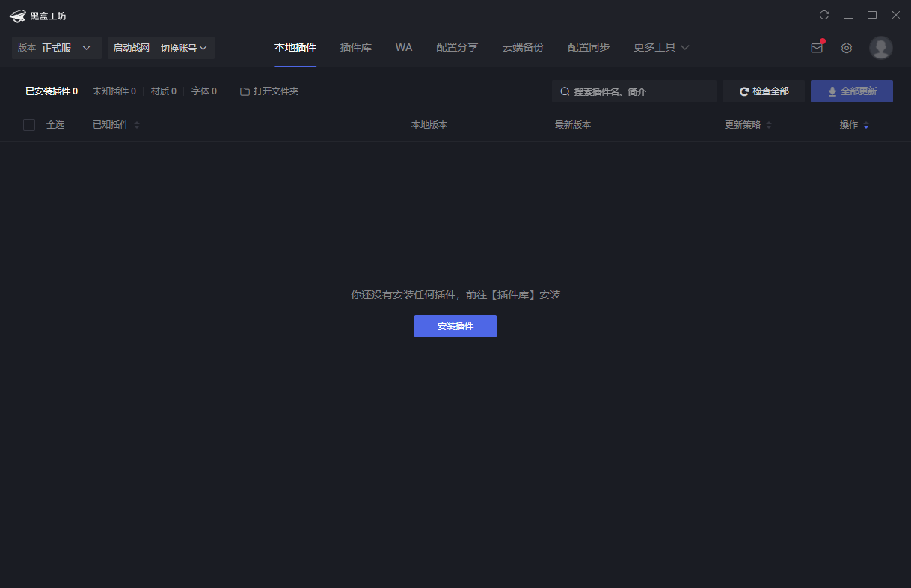Viewport: 911px width, 588px height.
Task: Click the 黑盒工坊 app logo icon
Action: point(16,15)
